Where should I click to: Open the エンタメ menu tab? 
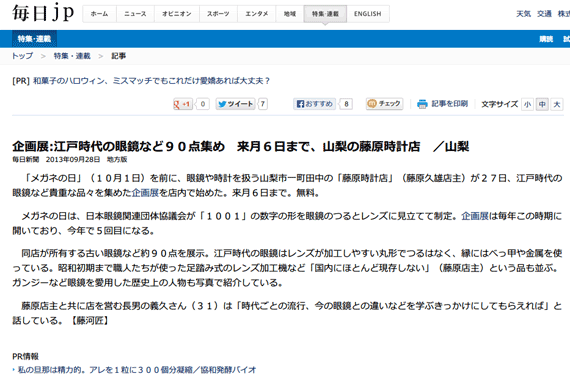point(257,14)
